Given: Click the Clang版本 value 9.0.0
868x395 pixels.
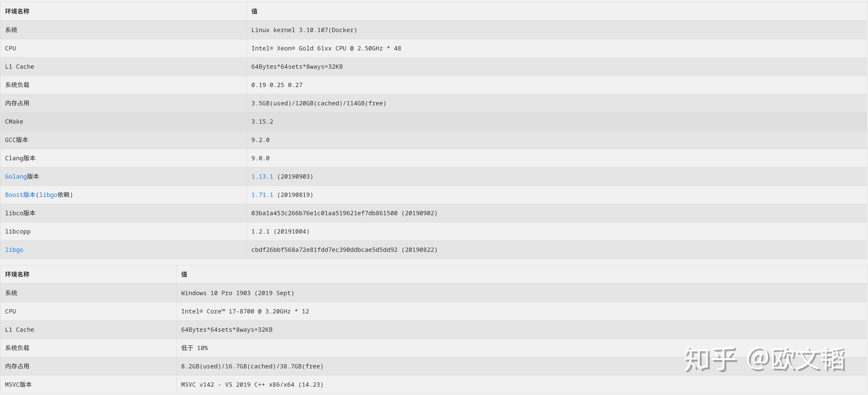Looking at the screenshot, I should (x=260, y=158).
